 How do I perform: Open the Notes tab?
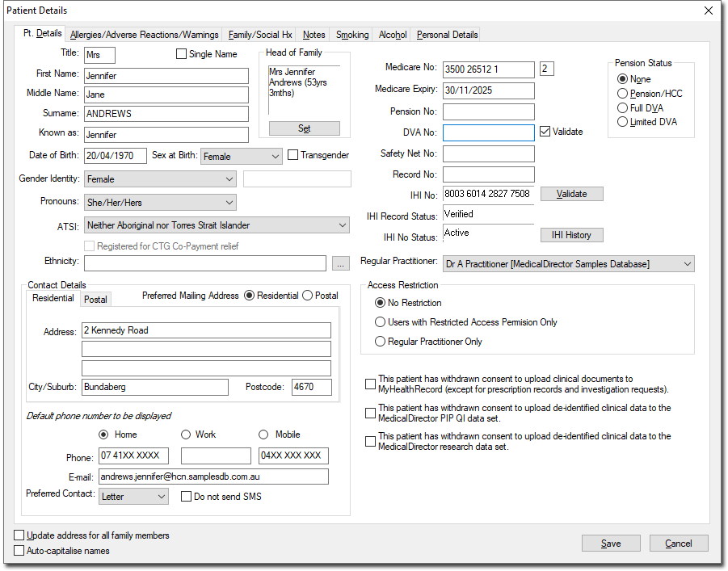[314, 35]
